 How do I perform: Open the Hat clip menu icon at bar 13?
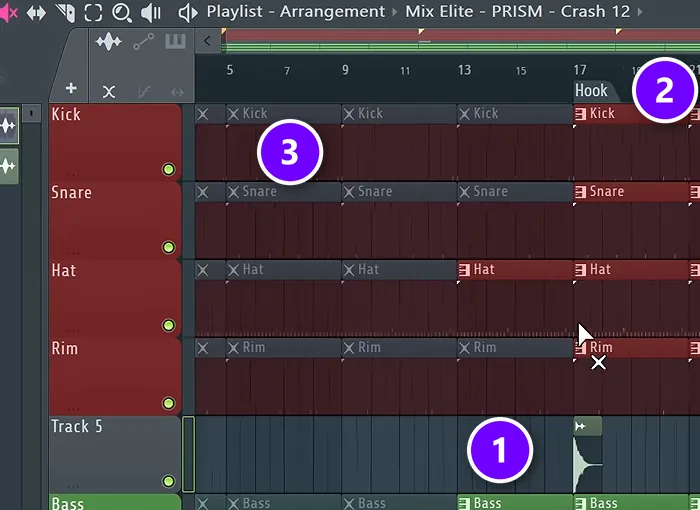click(x=464, y=270)
